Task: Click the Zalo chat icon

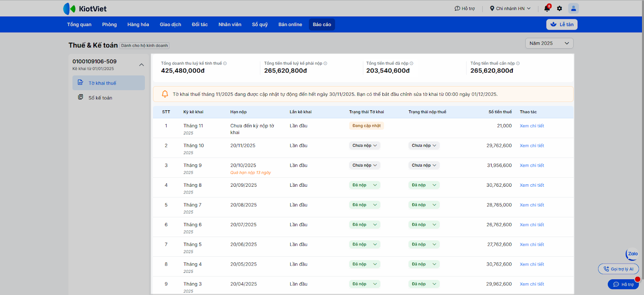Action: click(632, 254)
